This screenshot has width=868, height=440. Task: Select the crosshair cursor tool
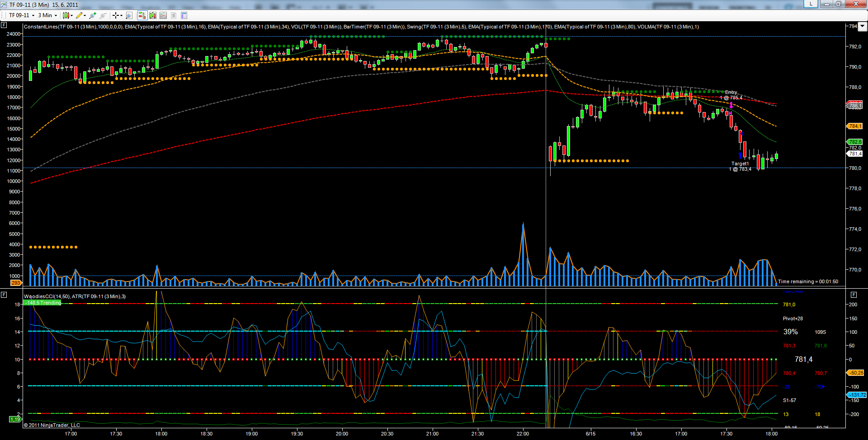click(x=116, y=15)
